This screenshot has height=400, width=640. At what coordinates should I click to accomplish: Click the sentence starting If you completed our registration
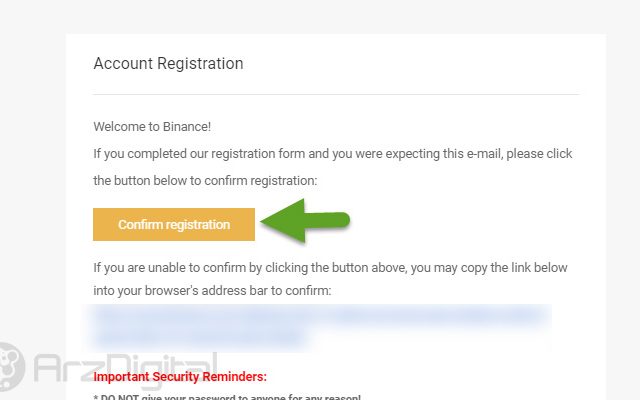coord(333,154)
